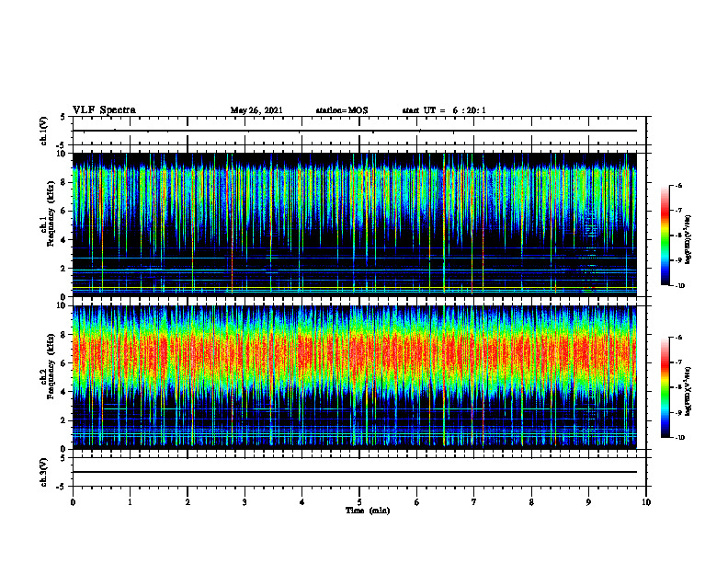Click the "-6" tick on ch.1 colorbar
Screen dimensions: 728x563
pos(678,185)
